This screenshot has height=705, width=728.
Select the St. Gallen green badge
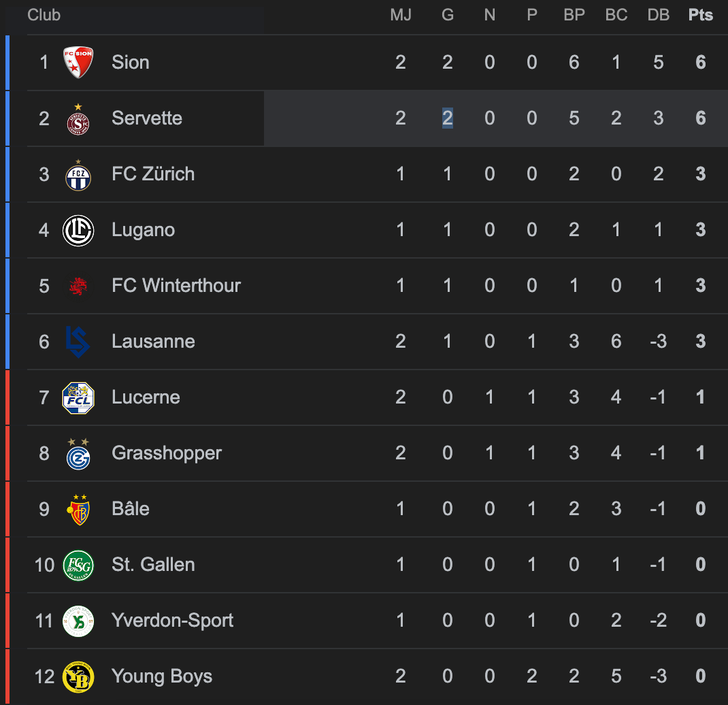point(78,565)
